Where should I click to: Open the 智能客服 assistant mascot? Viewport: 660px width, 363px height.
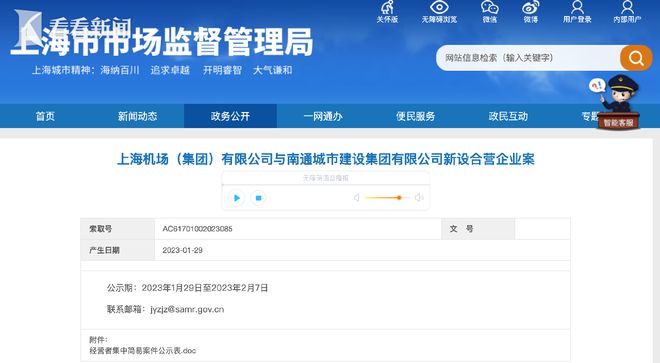[618, 102]
